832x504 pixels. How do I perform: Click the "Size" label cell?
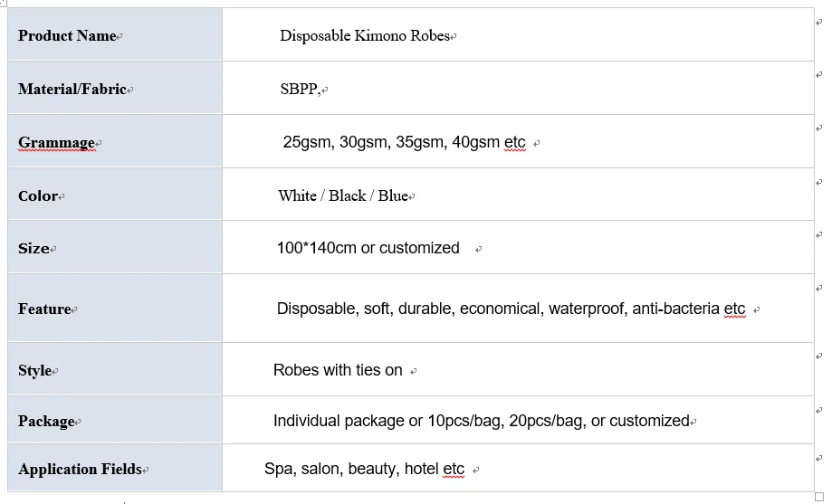(33, 249)
